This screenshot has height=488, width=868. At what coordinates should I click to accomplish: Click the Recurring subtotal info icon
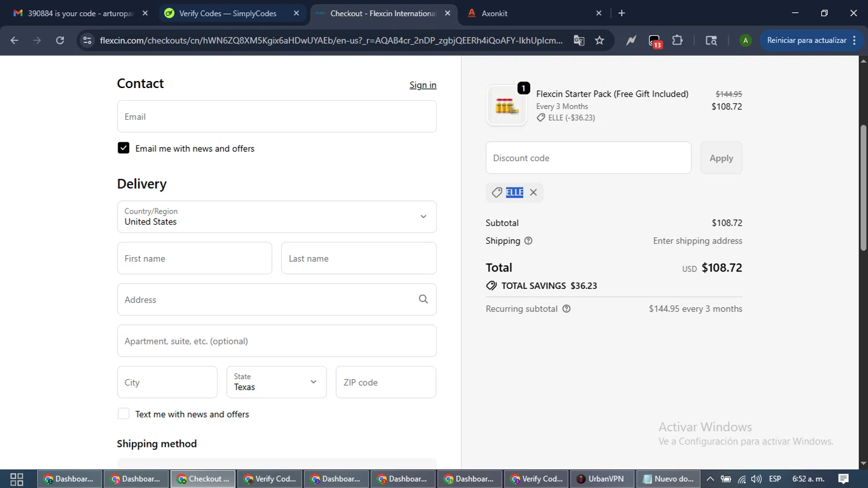[567, 309]
